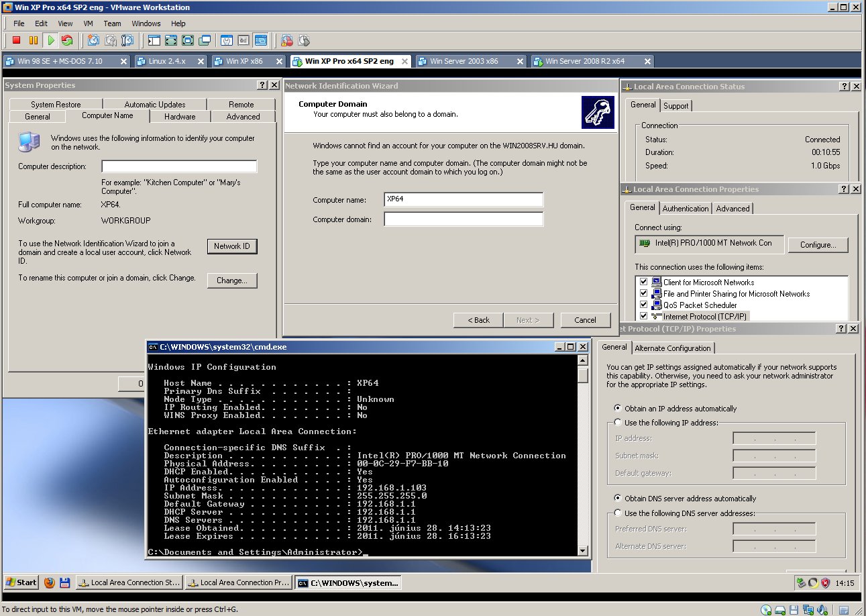Toggle the Internet Protocol (TCP/IP) checkbox
The height and width of the screenshot is (616, 866).
[644, 316]
